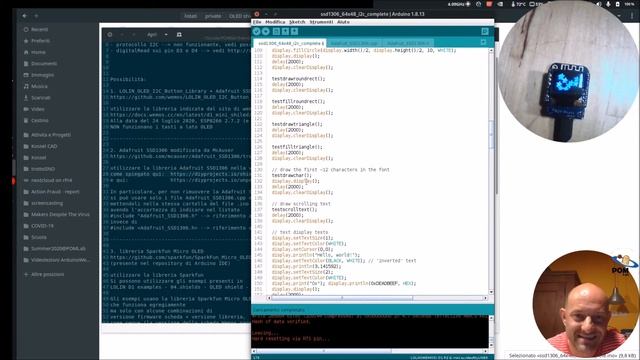The image size is (640, 360).
Task: Click the Arduino Verify checkmark button
Action: pyautogui.click(x=256, y=31)
